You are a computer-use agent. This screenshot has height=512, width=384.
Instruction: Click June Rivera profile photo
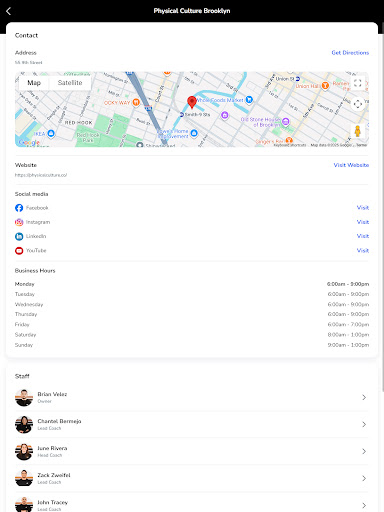tap(24, 451)
